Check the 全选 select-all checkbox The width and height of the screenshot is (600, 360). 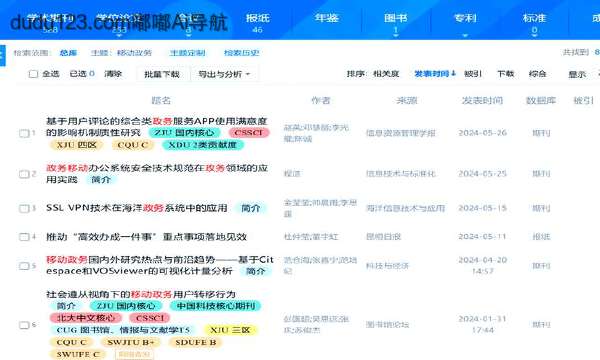tap(33, 74)
